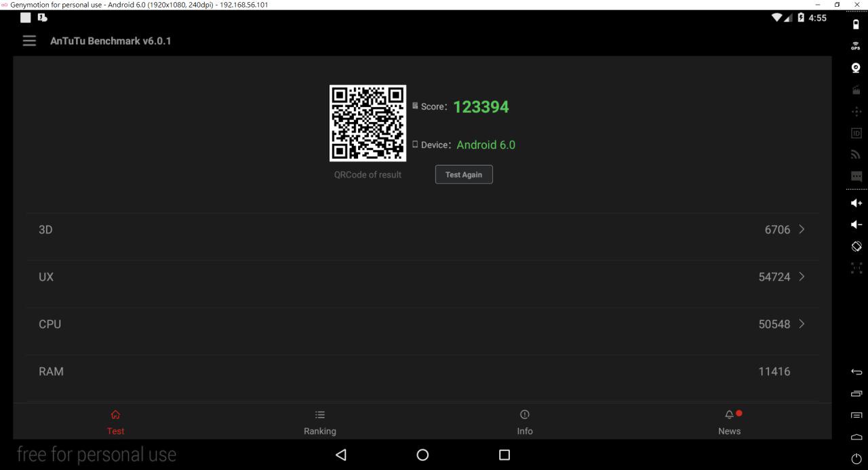Tap the Android back navigation button
Screen dimensions: 868x470
[341, 454]
